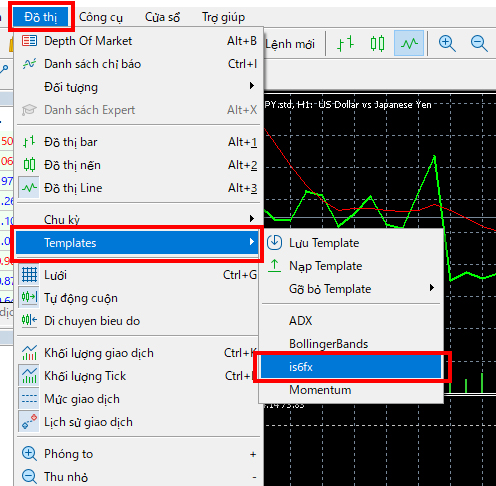This screenshot has height=486, width=496.
Task: Select the candlestick chart toolbar icon
Action: pyautogui.click(x=377, y=44)
